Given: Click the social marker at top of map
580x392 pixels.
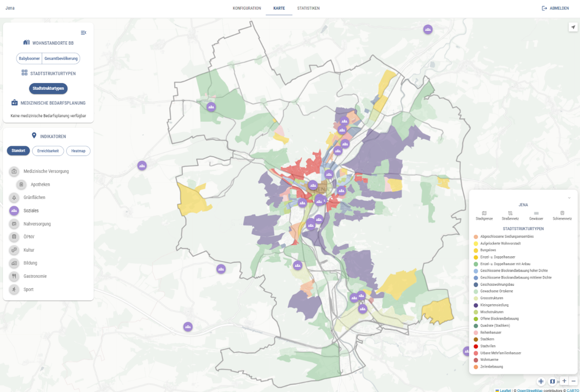Looking at the screenshot, I should coord(428,29).
